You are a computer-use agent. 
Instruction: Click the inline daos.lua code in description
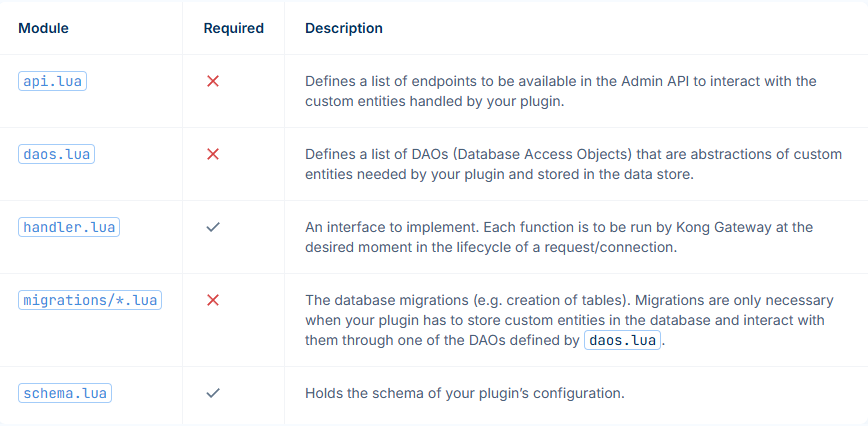[x=623, y=340]
